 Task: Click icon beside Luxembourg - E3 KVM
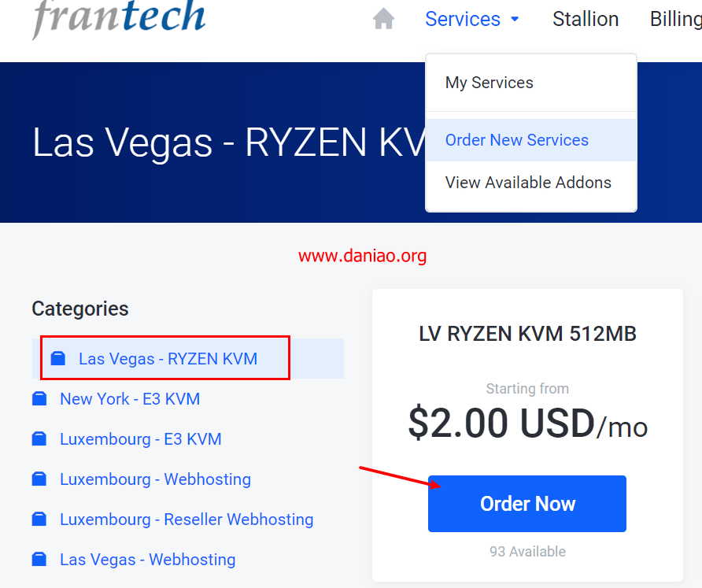pyautogui.click(x=39, y=439)
